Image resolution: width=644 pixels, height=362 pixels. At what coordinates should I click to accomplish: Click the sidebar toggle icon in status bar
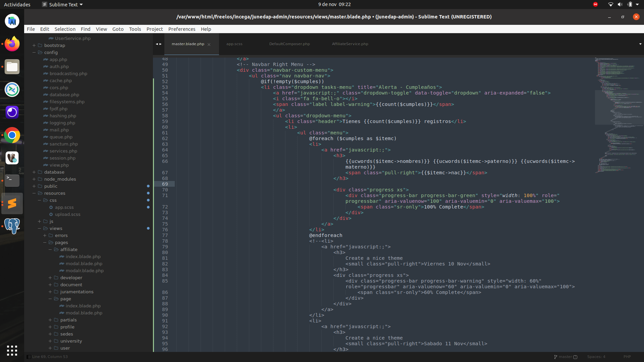[x=29, y=357]
